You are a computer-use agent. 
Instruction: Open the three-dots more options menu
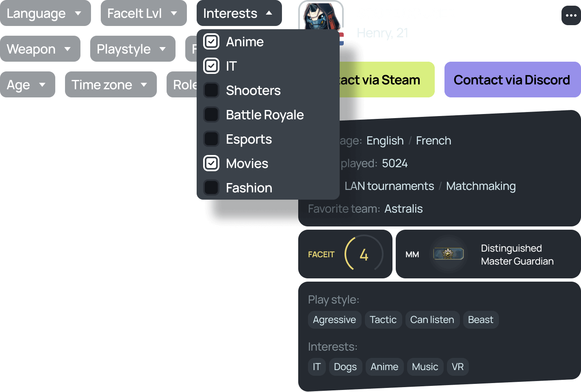571,15
